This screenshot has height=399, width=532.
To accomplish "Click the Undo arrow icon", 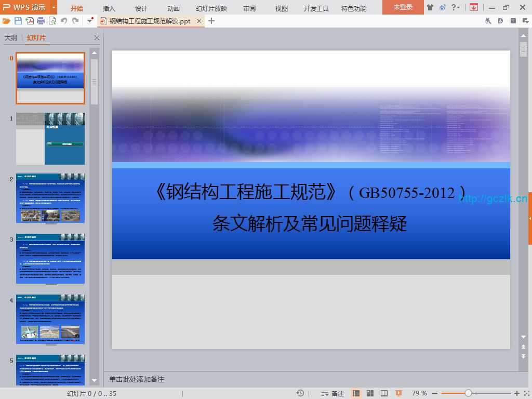I will coord(64,21).
